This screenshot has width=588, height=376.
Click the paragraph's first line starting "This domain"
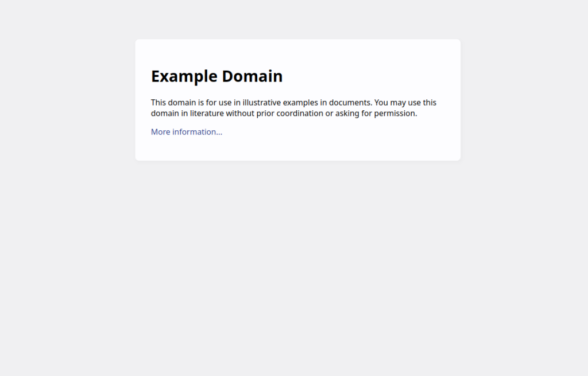(x=293, y=103)
